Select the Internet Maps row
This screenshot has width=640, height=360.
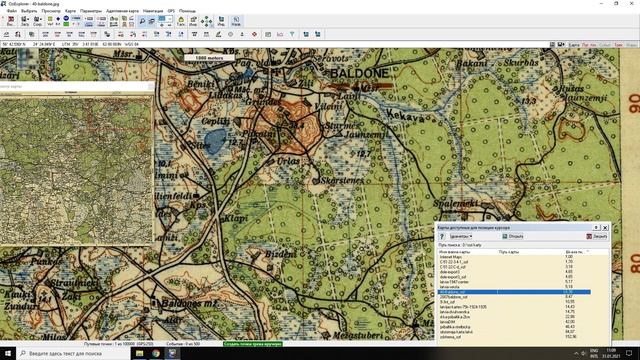pos(514,257)
